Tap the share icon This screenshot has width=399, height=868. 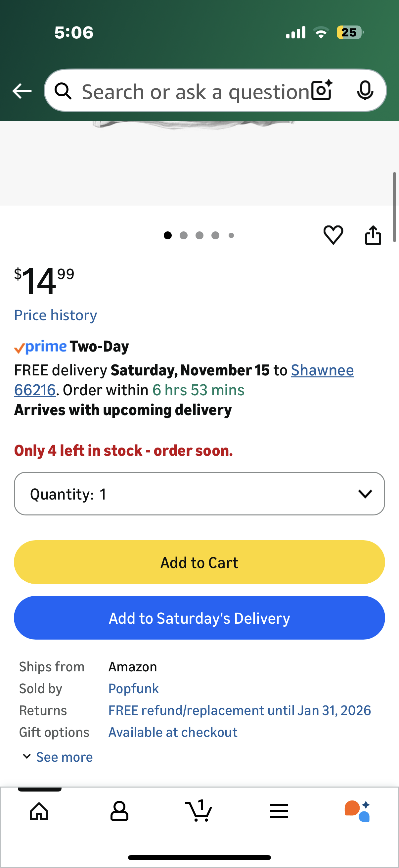(373, 235)
